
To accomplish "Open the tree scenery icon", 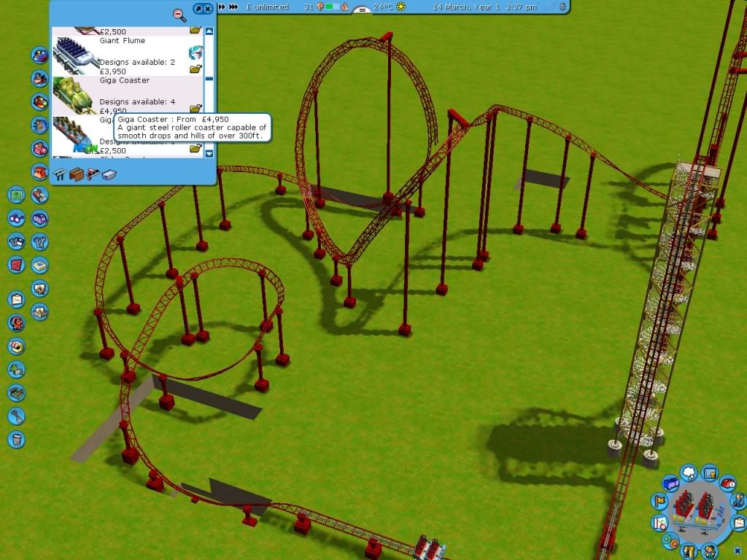I will click(x=17, y=370).
